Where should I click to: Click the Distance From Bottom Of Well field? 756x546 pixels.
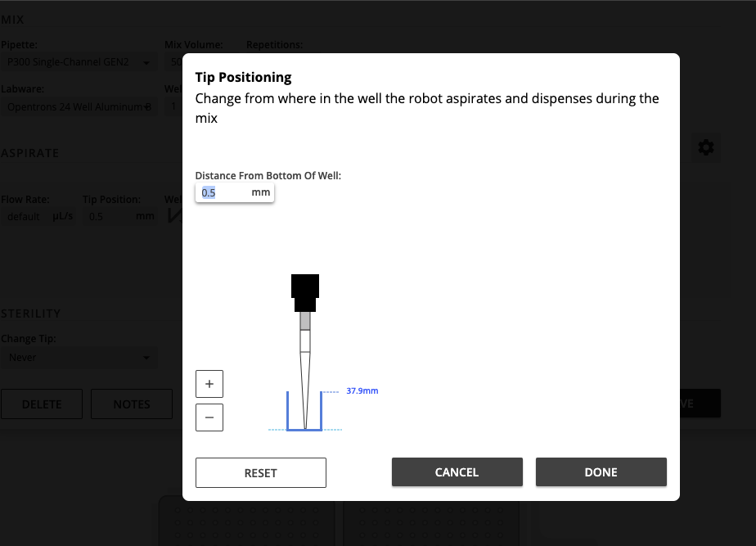[x=221, y=192]
